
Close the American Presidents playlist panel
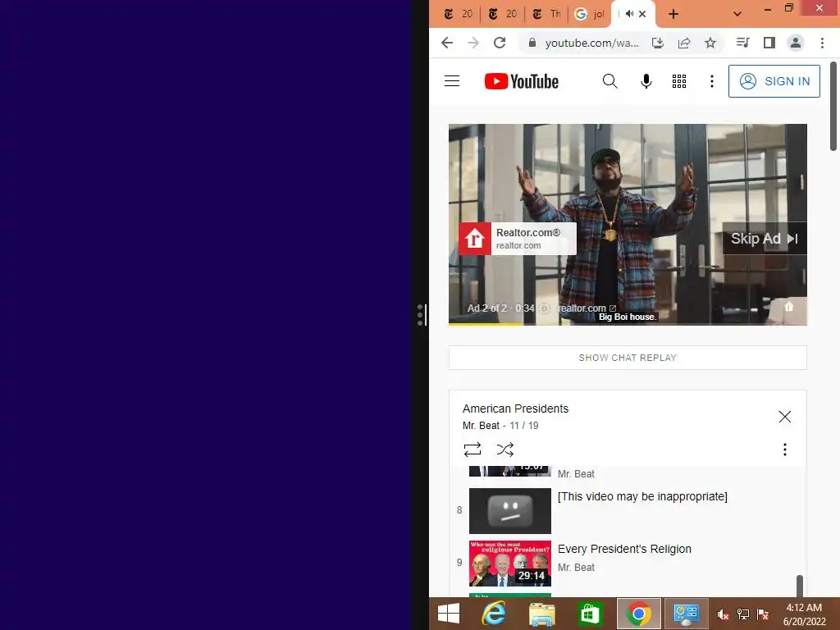click(x=784, y=416)
